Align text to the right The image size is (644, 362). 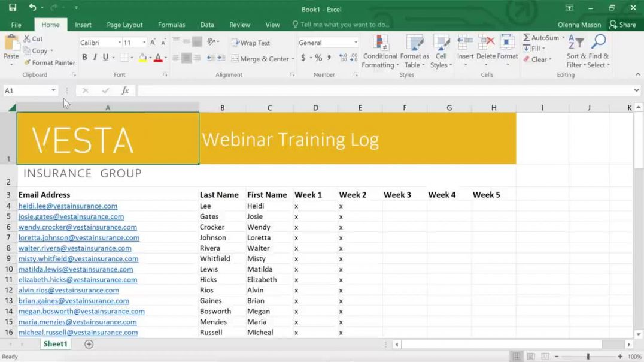(x=197, y=58)
